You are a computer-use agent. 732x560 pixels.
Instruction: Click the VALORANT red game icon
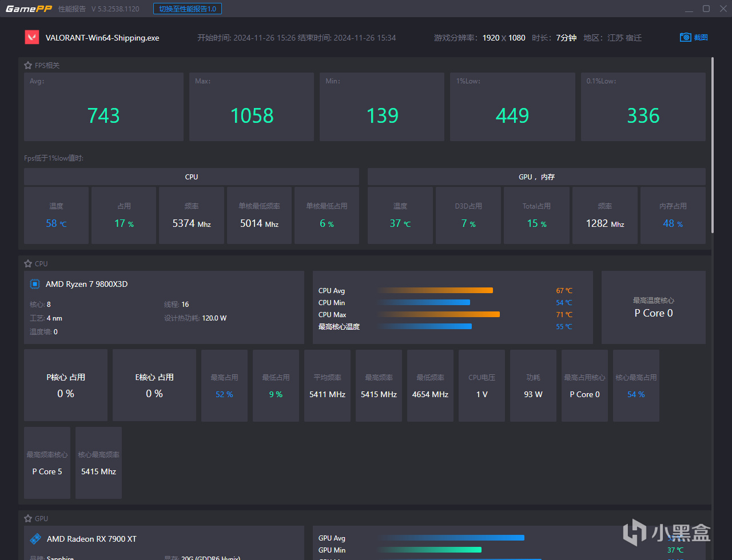point(31,37)
